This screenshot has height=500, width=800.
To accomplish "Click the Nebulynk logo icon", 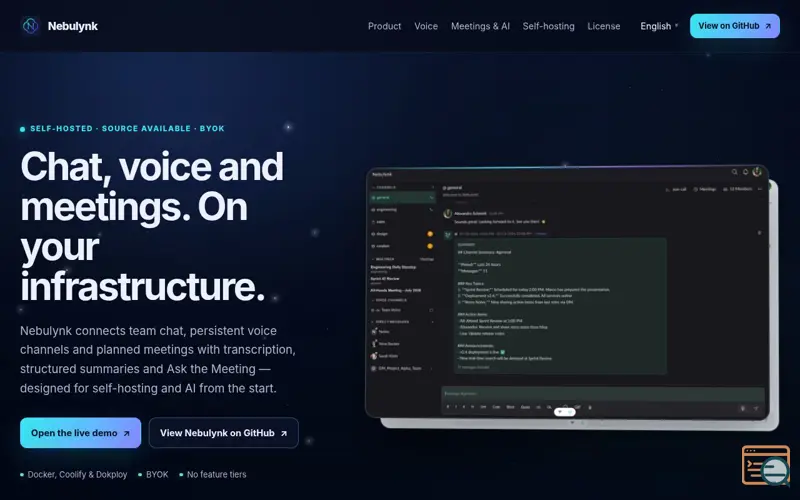I will (x=30, y=26).
